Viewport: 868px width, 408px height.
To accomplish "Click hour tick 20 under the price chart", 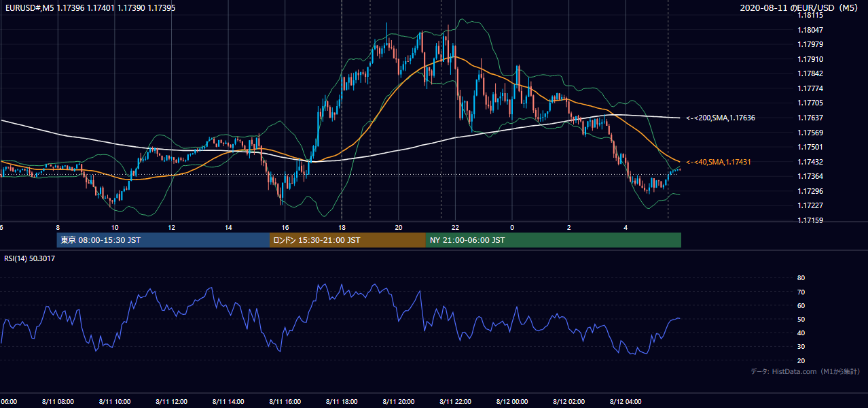I will click(x=399, y=227).
